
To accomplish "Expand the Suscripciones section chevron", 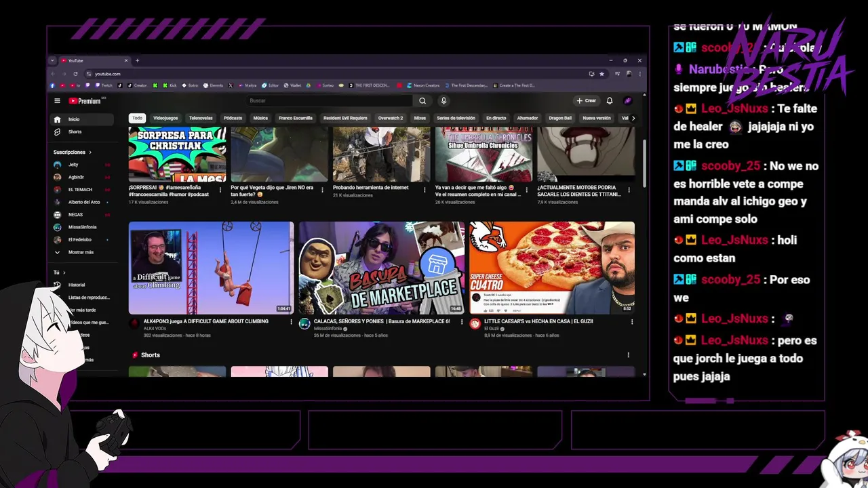I will (90, 152).
